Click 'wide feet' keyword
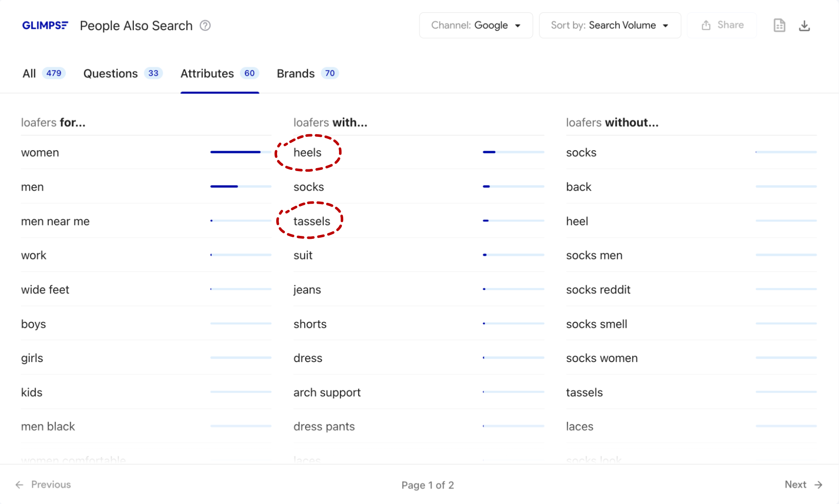839x504 pixels. click(x=45, y=290)
